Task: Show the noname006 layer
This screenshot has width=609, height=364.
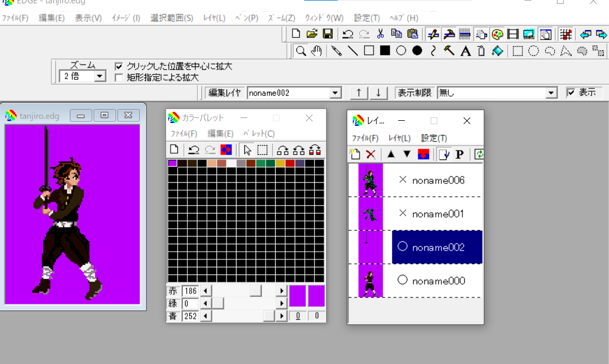Action: point(403,180)
